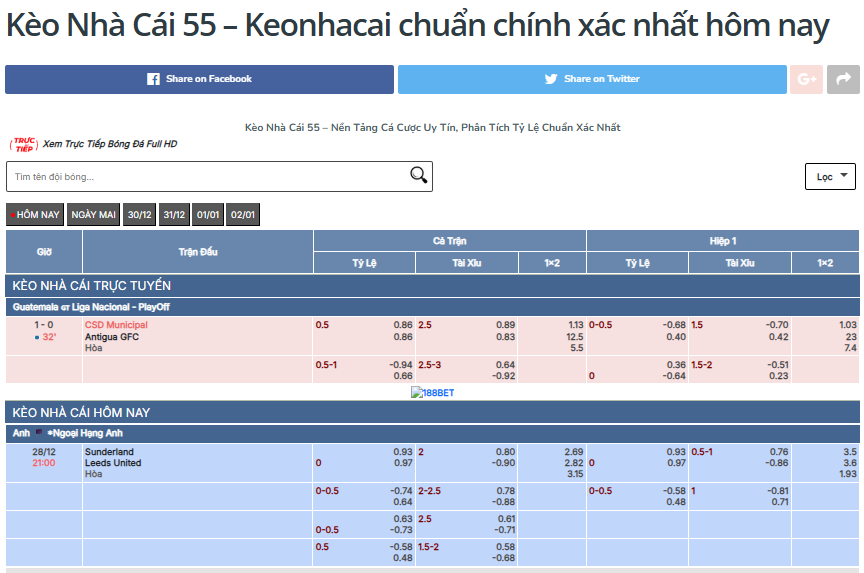The height and width of the screenshot is (573, 864).
Task: Click the gray share arrow icon
Action: (843, 79)
